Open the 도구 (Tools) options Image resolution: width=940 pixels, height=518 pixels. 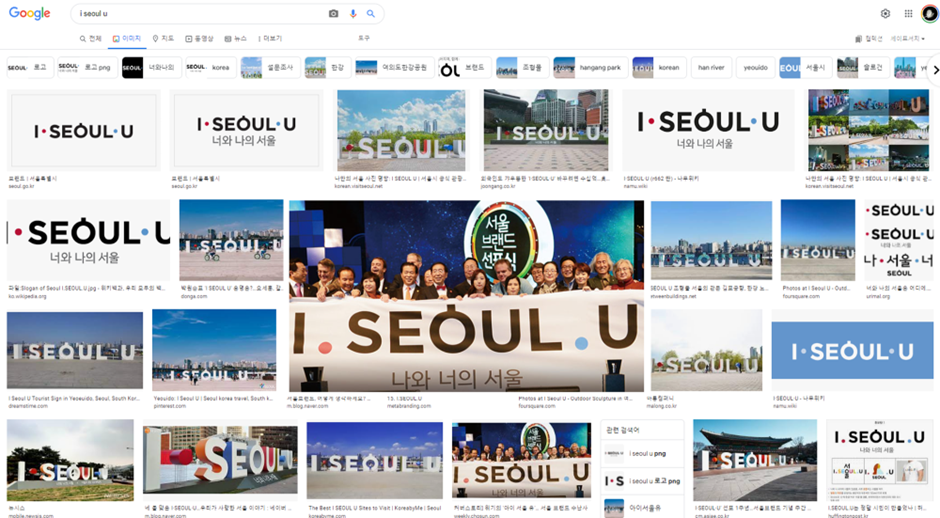pyautogui.click(x=364, y=38)
